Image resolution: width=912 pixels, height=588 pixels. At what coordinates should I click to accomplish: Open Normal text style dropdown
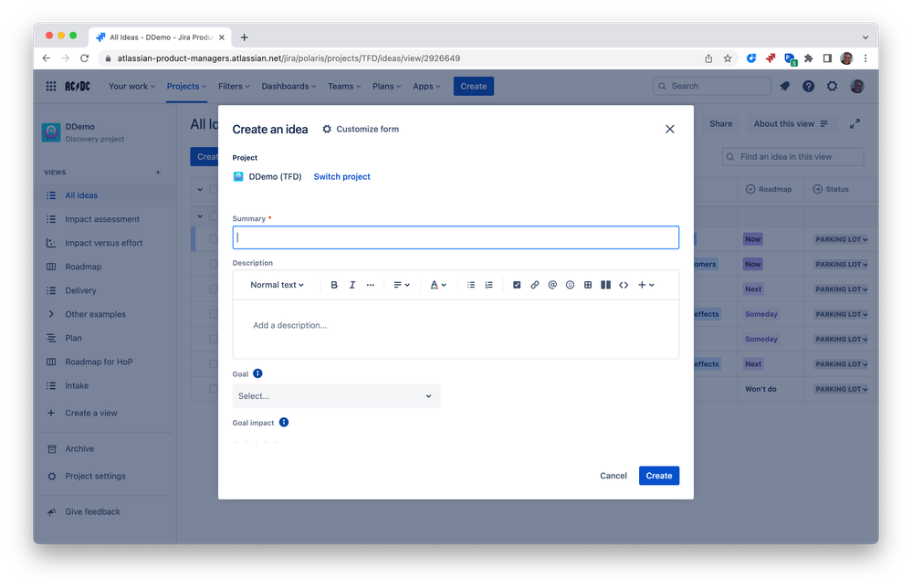277,285
